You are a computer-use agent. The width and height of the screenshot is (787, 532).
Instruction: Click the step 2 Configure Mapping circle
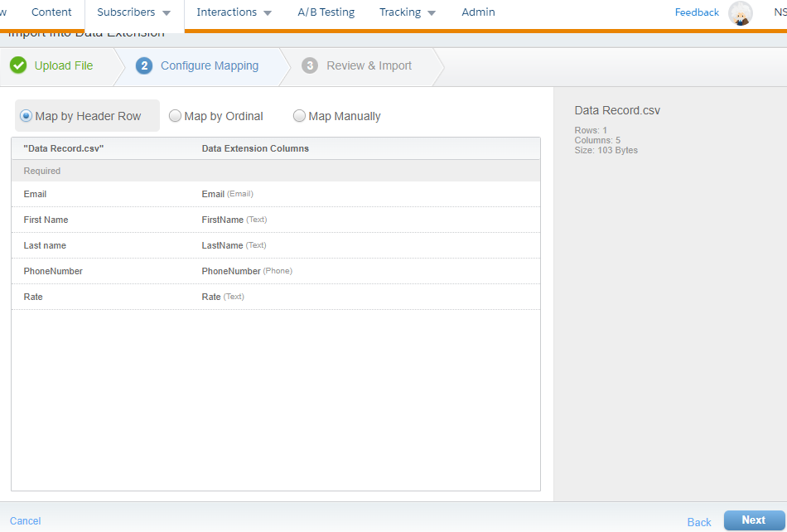[x=144, y=65]
